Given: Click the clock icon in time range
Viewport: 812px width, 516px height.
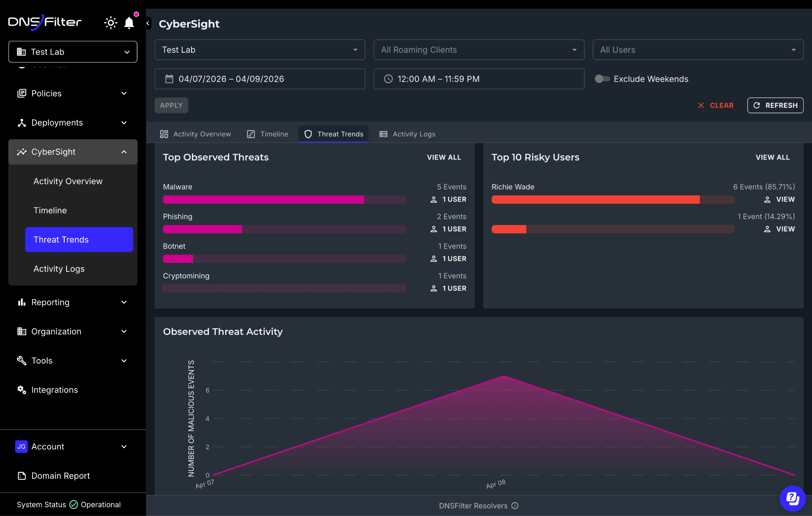Looking at the screenshot, I should pos(389,79).
